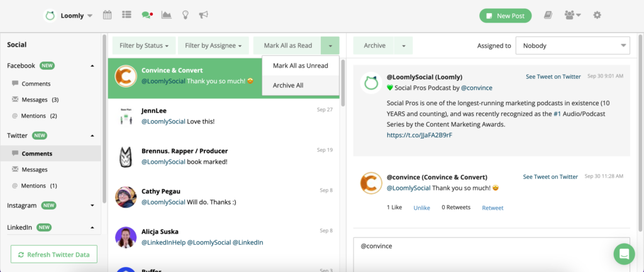The image size is (644, 272).
Task: Open Filter by Assignee dropdown
Action: (214, 45)
